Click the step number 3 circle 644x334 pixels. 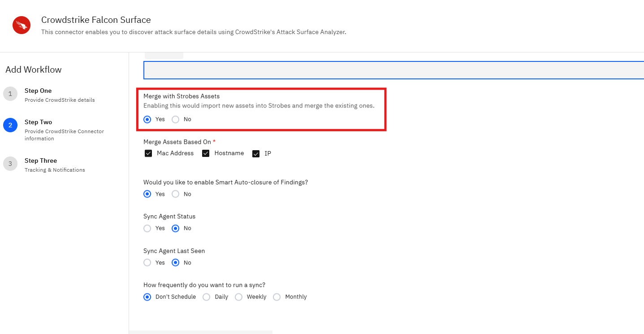click(x=10, y=164)
